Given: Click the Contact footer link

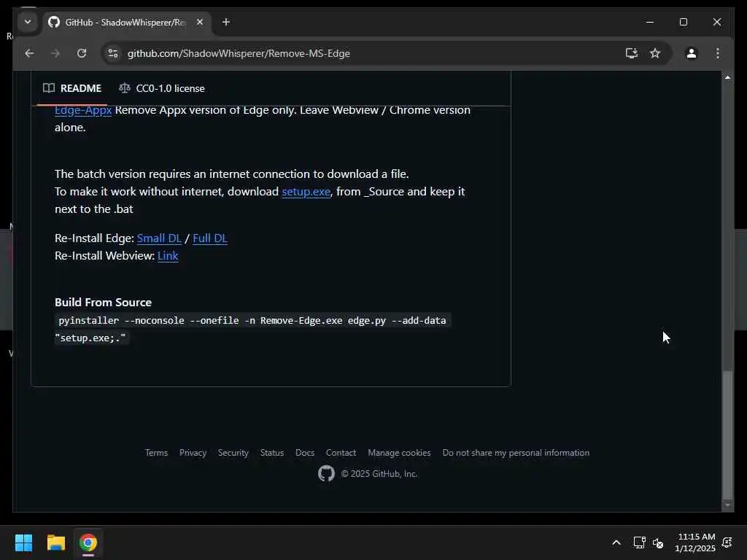Looking at the screenshot, I should [341, 453].
